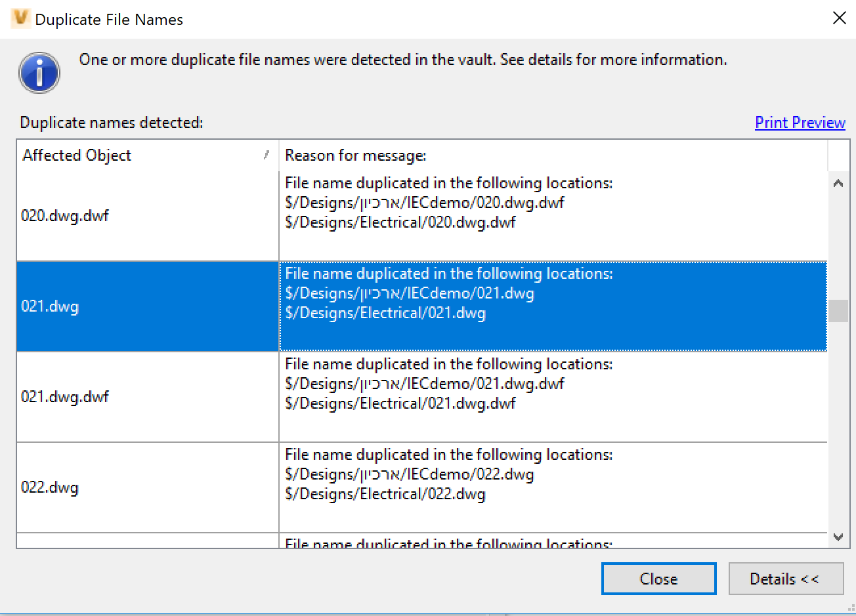The image size is (856, 616).
Task: Select the 020.dwg.dwf row
Action: click(421, 216)
